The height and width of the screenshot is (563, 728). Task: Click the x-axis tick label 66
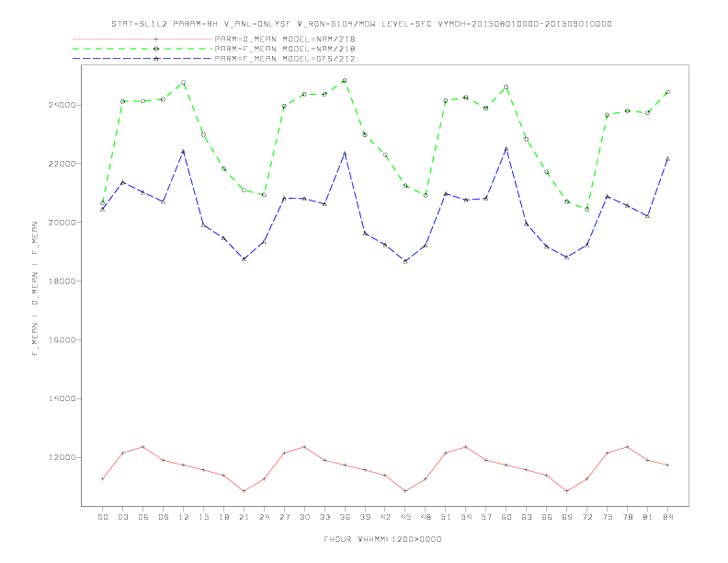tap(547, 517)
